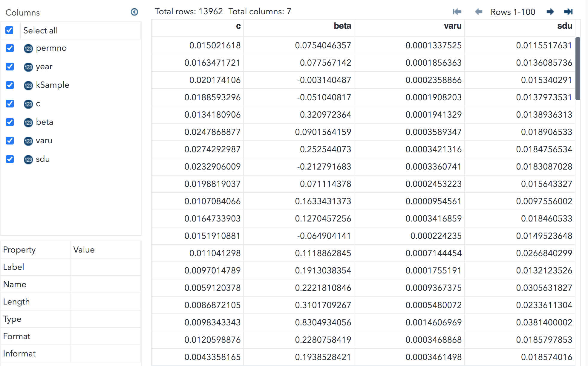Sort by the sdu column header
Image resolution: width=588 pixels, height=366 pixels.
pos(520,28)
